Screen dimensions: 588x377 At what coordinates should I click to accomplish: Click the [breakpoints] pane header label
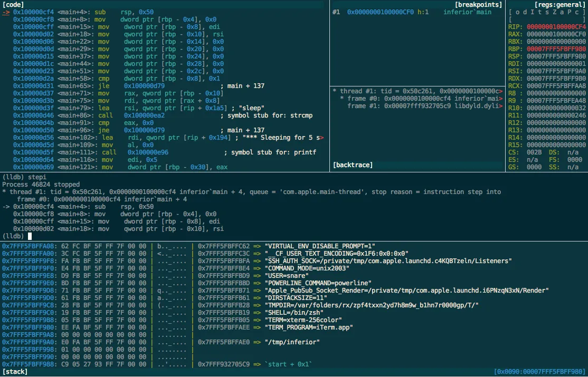pos(479,5)
